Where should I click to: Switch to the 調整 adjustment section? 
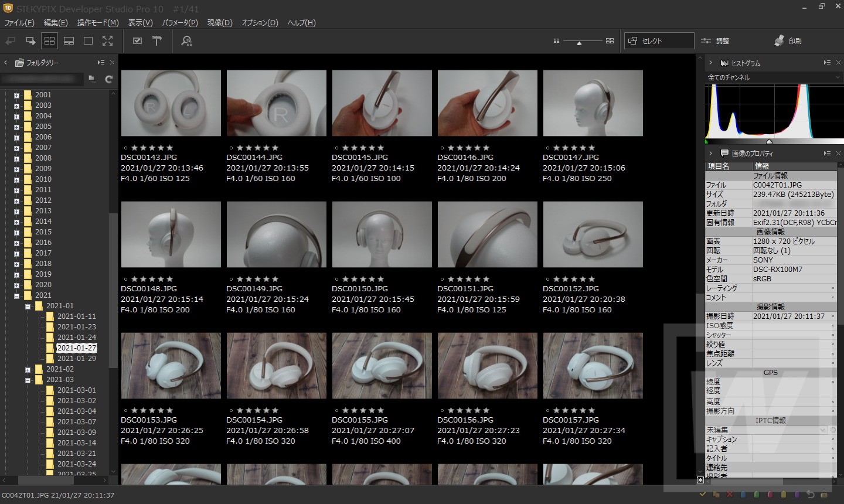pyautogui.click(x=715, y=41)
